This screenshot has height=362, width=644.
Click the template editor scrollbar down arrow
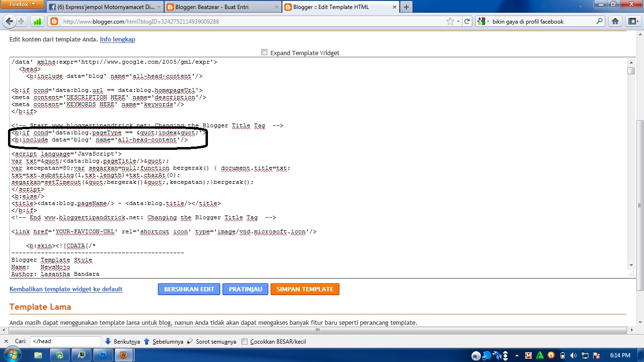[631, 266]
